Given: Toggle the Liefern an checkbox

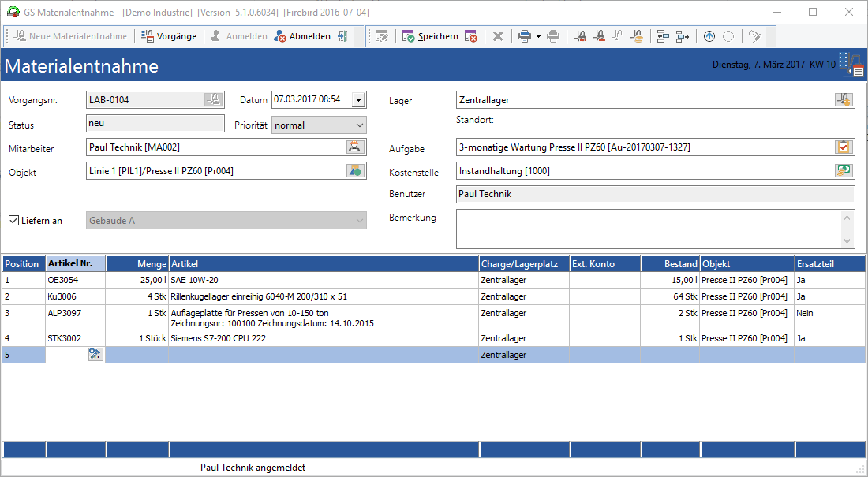Looking at the screenshot, I should (x=14, y=220).
